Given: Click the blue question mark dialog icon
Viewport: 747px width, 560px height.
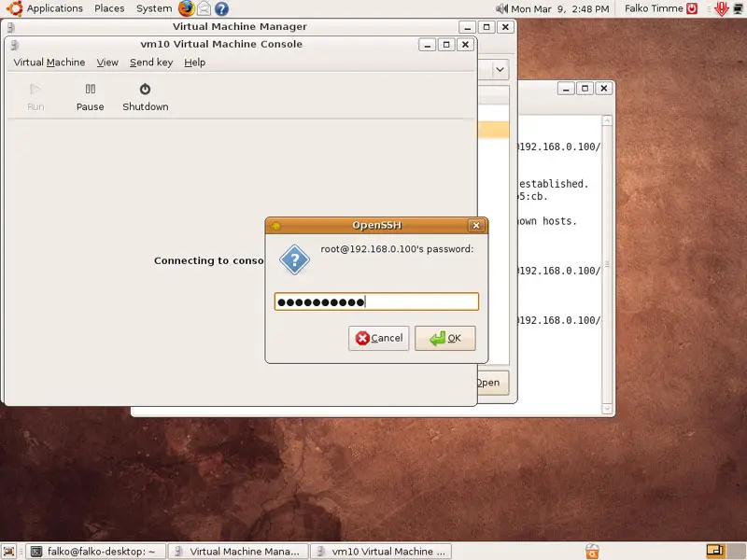Looking at the screenshot, I should (294, 259).
